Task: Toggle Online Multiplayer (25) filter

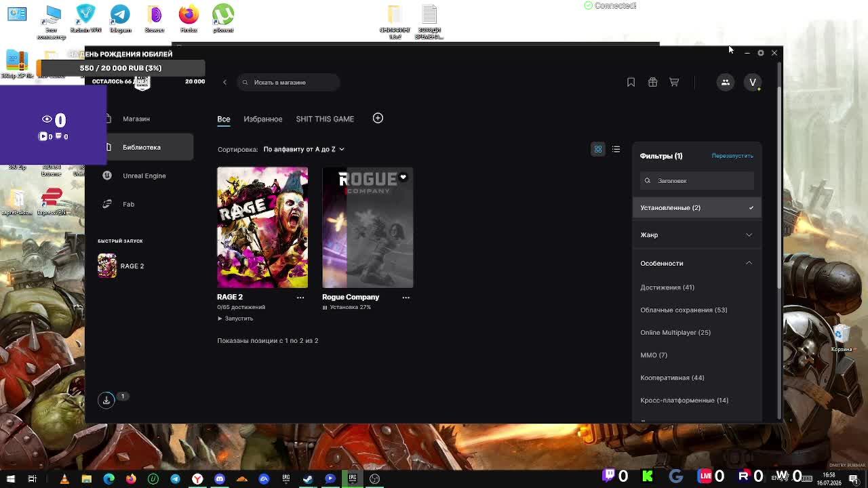Action: [x=675, y=332]
